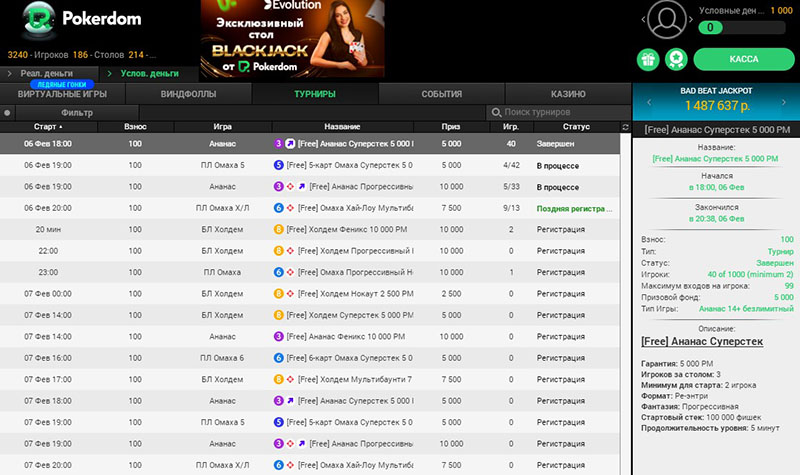Open the green award rosette icon

pos(676,59)
